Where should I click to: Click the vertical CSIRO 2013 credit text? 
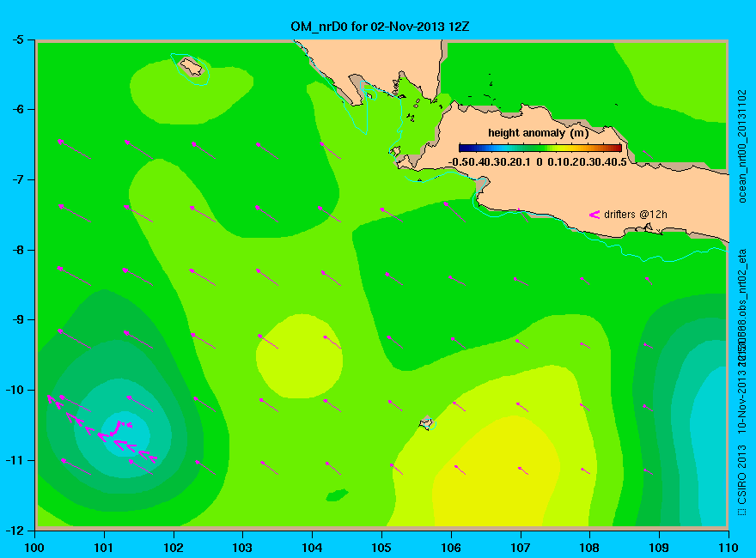(742, 480)
